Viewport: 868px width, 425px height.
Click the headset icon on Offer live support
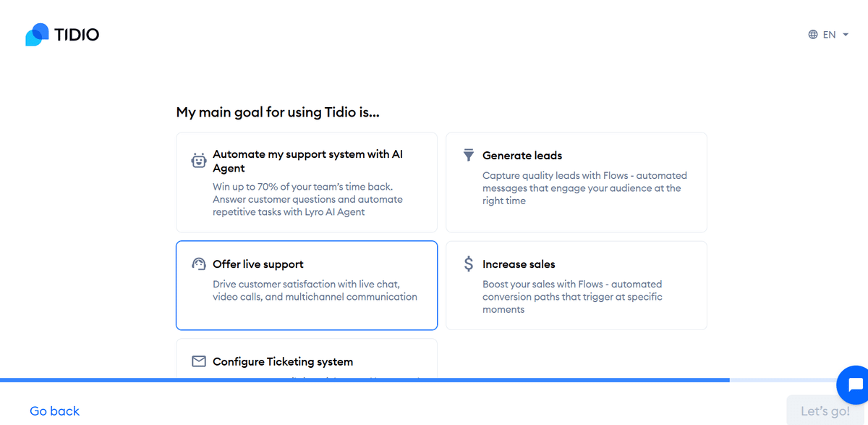[x=199, y=264]
